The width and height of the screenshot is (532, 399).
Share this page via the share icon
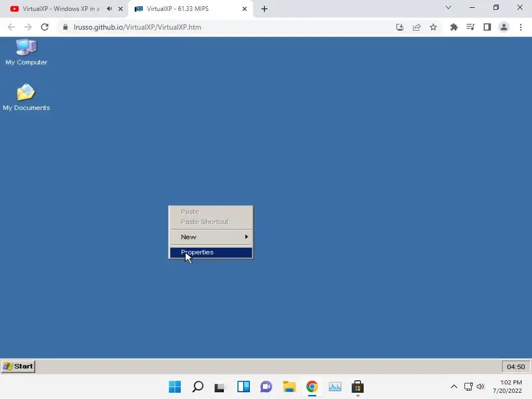tap(417, 27)
